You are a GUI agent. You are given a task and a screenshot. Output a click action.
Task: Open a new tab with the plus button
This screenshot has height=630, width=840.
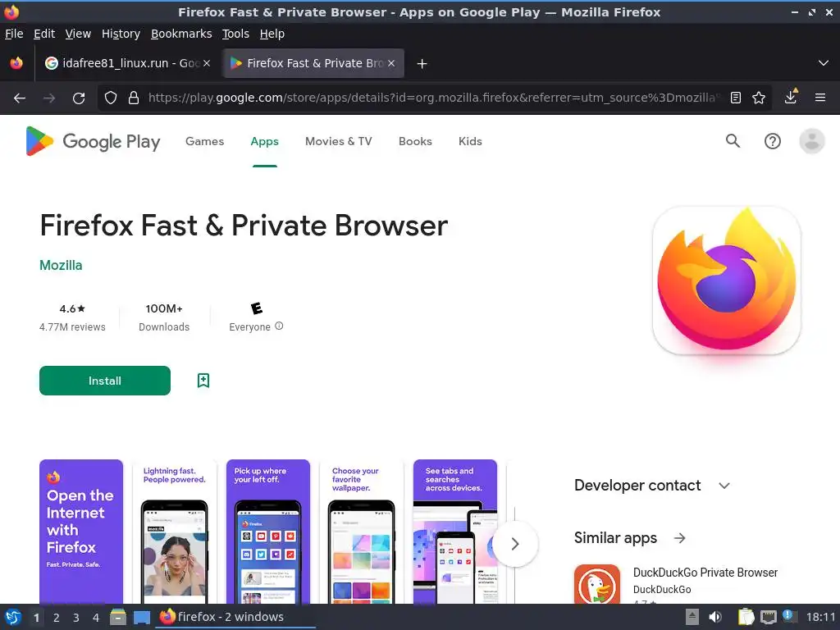pos(422,64)
